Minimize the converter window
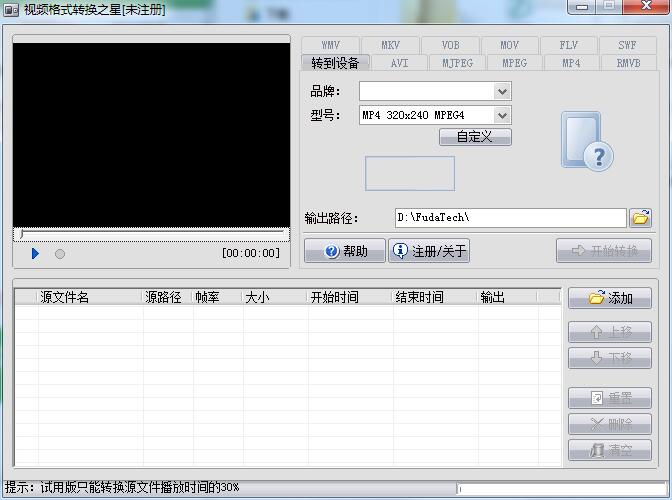Viewport: 672px width, 500px height. pyautogui.click(x=581, y=6)
